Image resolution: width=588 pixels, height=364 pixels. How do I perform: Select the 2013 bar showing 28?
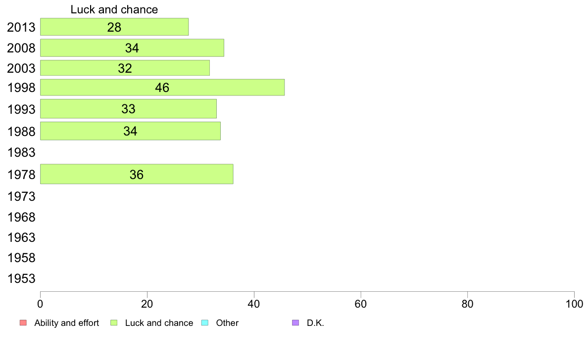(x=114, y=27)
